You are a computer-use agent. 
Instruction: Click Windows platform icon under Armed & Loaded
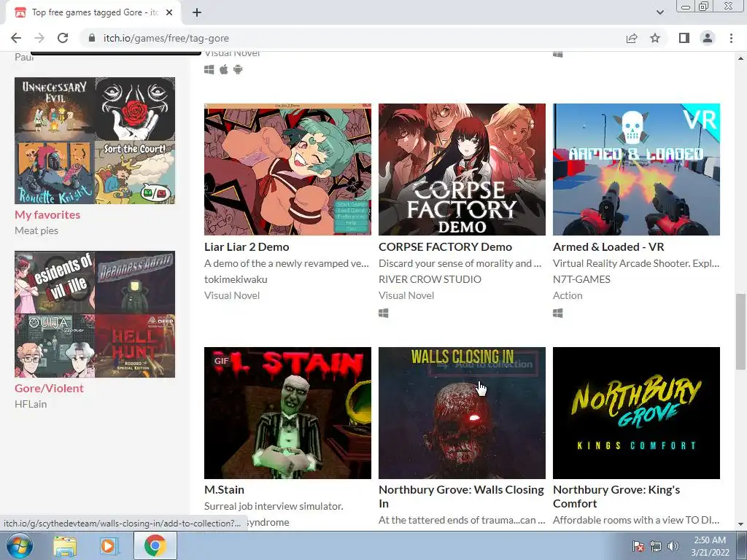coord(558,314)
